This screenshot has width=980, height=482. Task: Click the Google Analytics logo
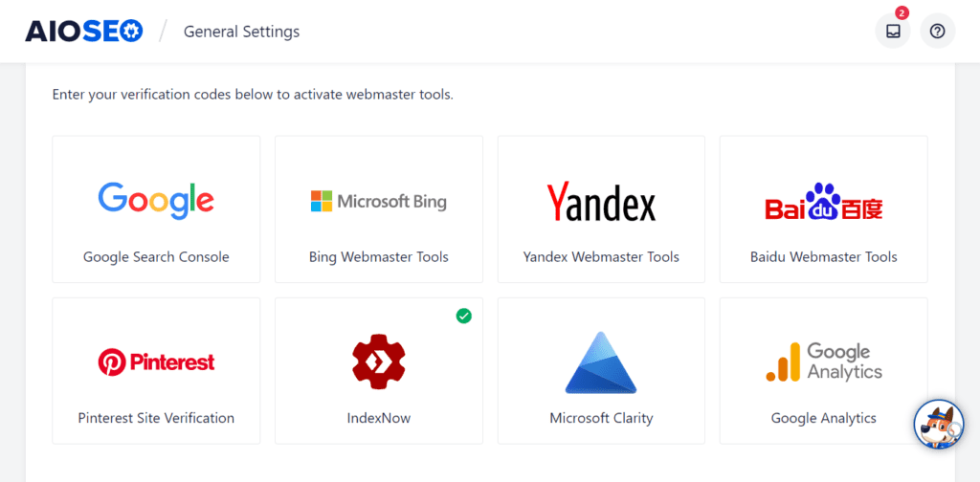pyautogui.click(x=823, y=361)
